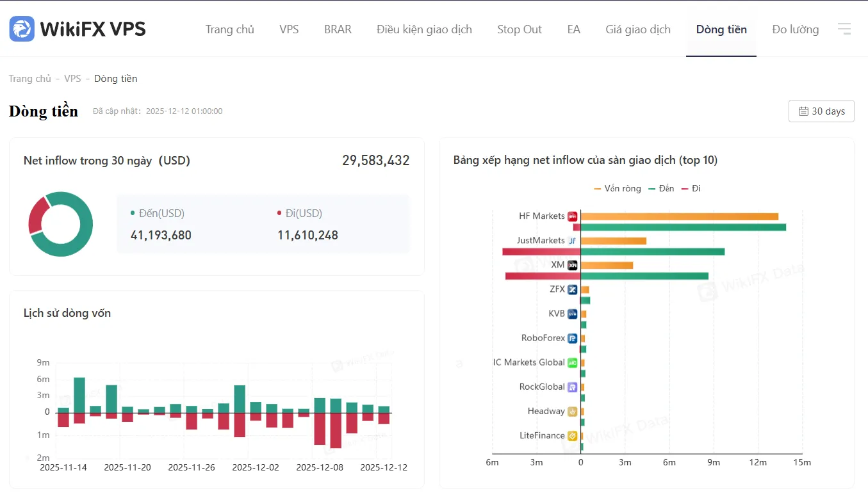Click the RoboForex broker logo

pos(573,338)
